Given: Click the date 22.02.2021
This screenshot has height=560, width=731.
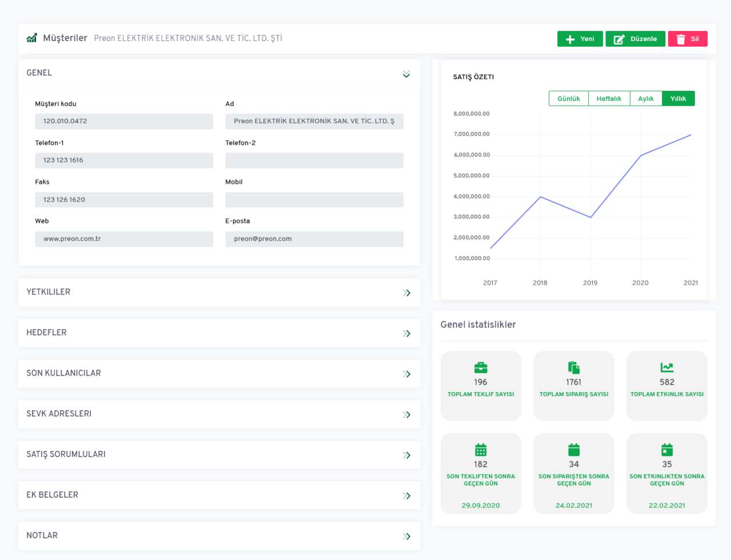Looking at the screenshot, I should 667,505.
